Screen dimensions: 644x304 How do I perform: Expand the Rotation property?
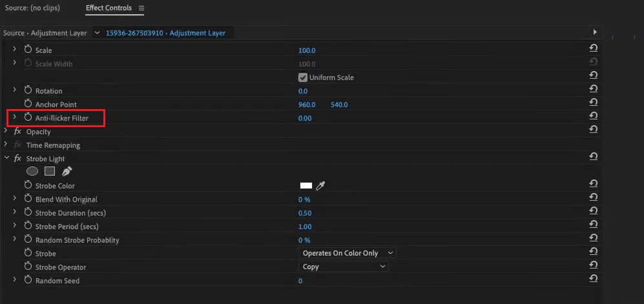tap(14, 90)
